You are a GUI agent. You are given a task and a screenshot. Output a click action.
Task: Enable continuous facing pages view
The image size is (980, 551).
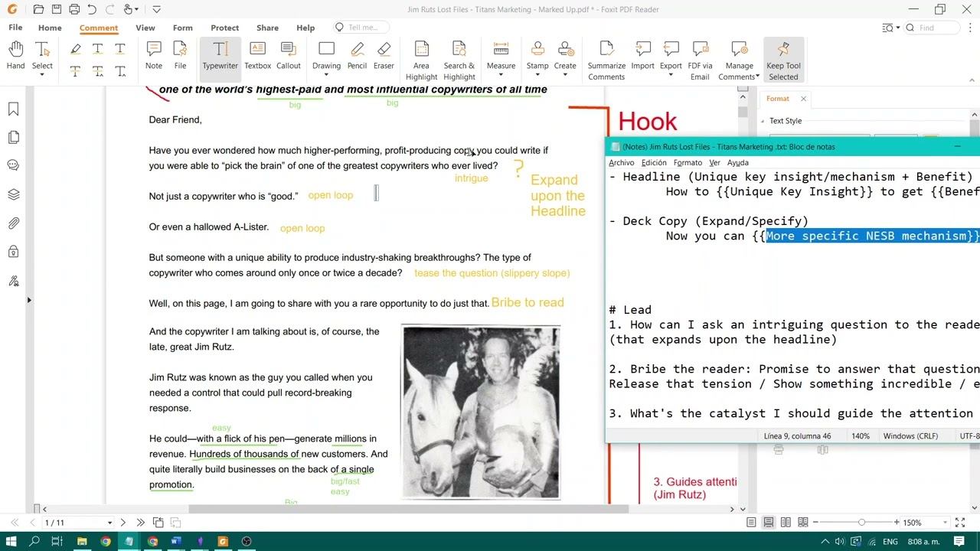pyautogui.click(x=803, y=523)
